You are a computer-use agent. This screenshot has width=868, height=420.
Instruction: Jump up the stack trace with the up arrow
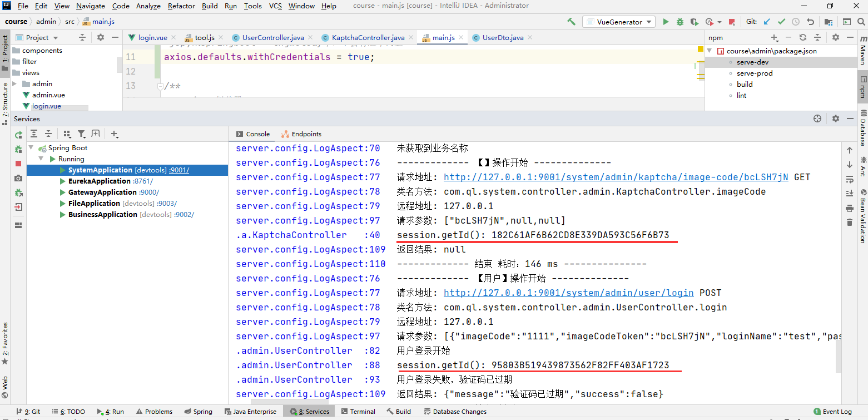pyautogui.click(x=849, y=150)
